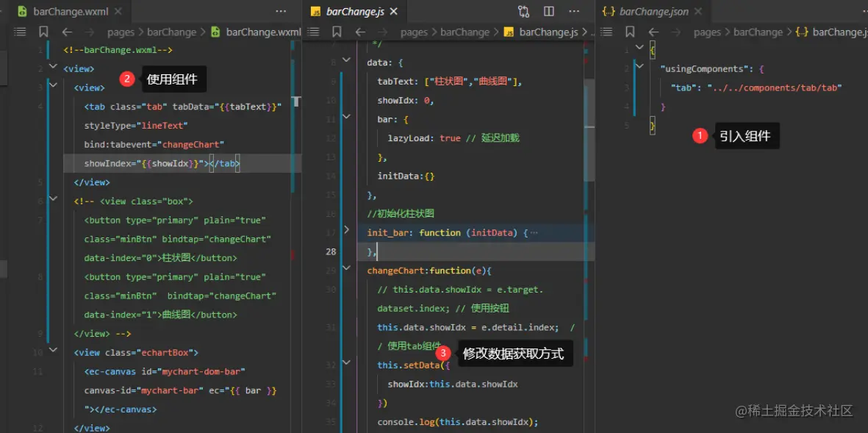Close the barChange.json tab

tap(699, 11)
